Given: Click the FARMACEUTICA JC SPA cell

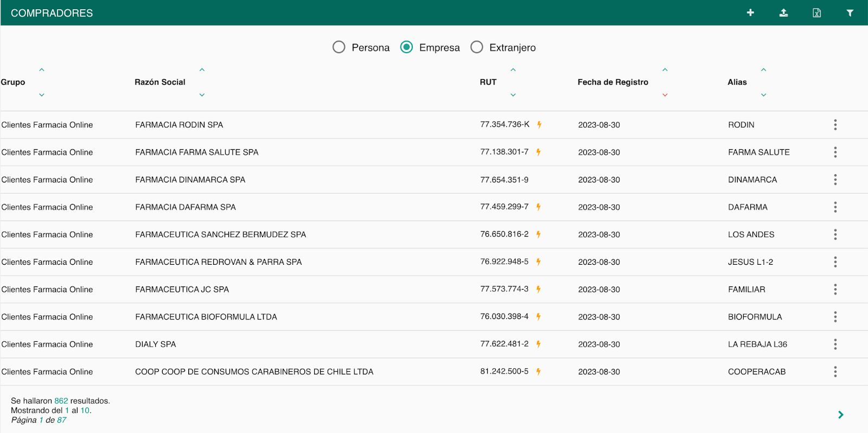Looking at the screenshot, I should 182,289.
